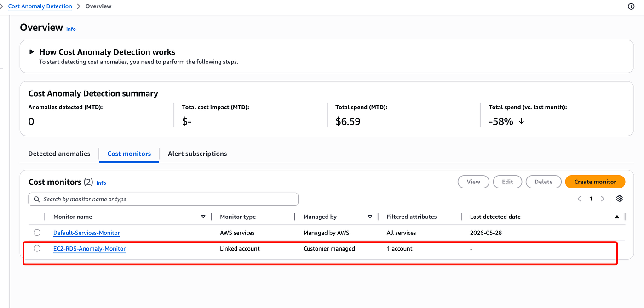Click the All services cell
Viewport: 644px width, 308px height.
tap(401, 233)
